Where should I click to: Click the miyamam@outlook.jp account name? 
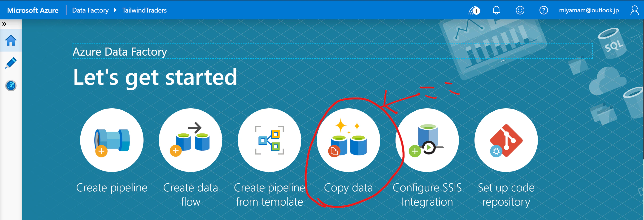(x=589, y=10)
